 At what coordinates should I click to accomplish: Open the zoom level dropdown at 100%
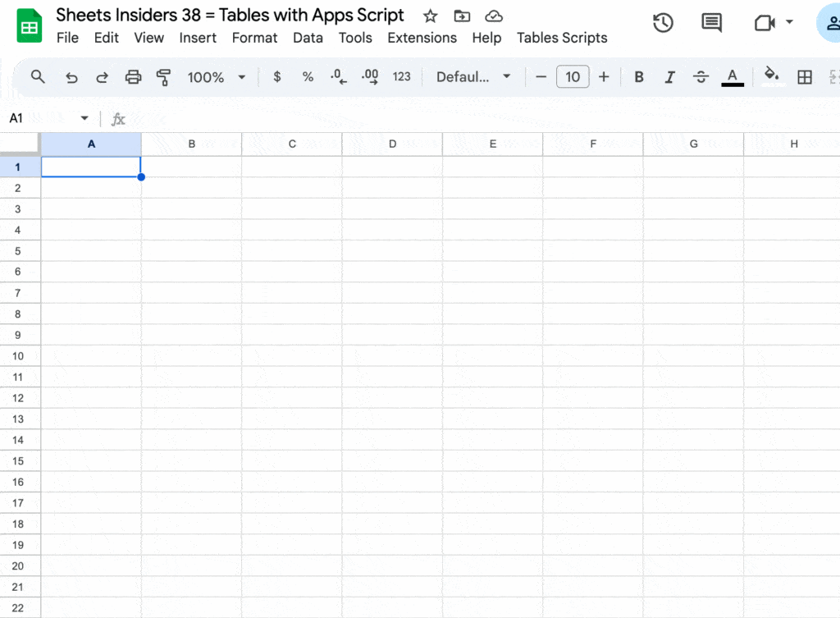click(x=217, y=77)
